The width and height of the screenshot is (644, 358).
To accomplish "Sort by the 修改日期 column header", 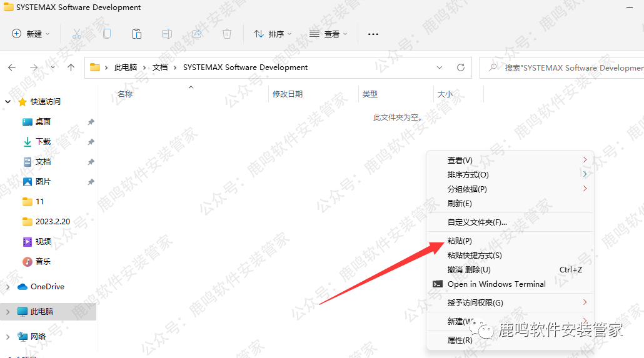I will pyautogui.click(x=288, y=94).
